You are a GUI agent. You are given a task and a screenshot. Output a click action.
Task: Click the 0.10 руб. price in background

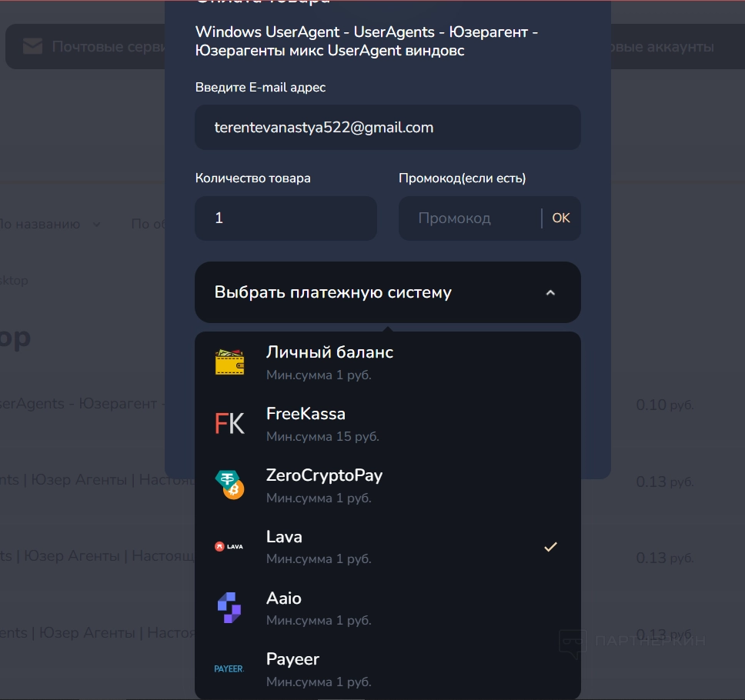(665, 405)
